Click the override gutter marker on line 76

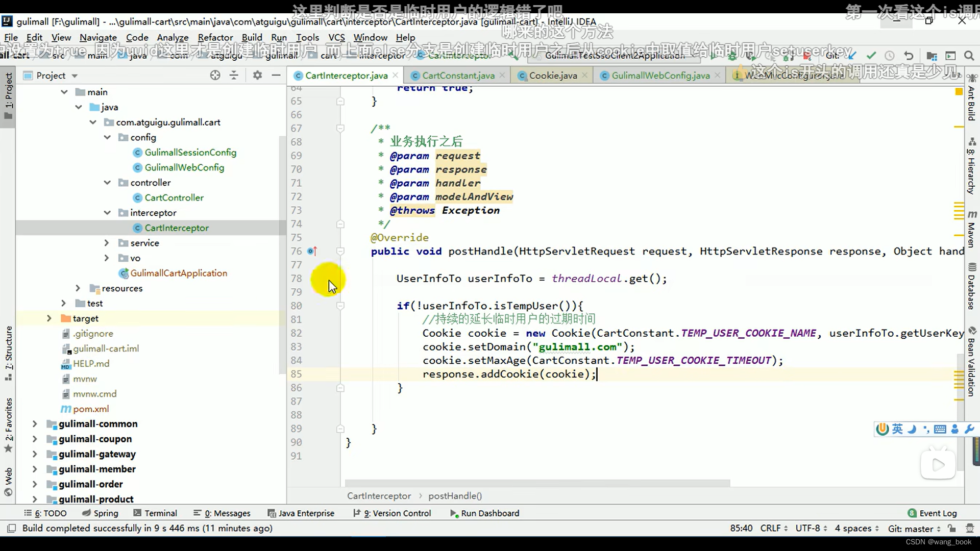tap(312, 251)
